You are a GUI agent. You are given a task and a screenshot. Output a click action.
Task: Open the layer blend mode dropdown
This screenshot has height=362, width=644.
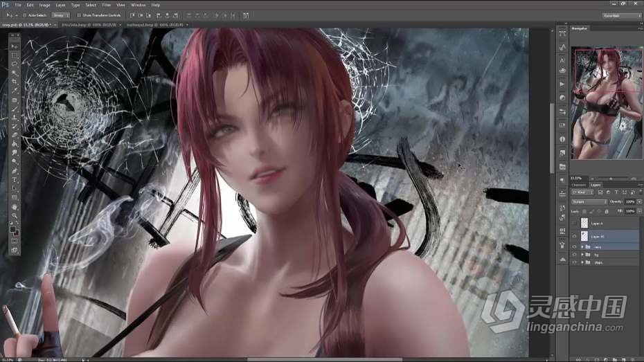(x=589, y=202)
